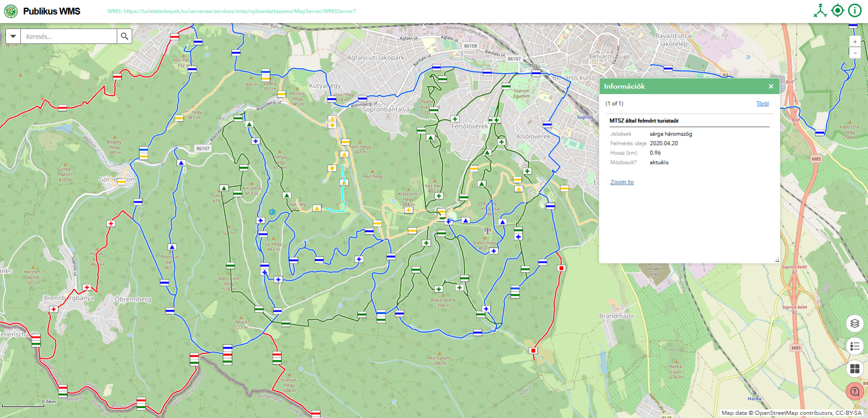Open the info circle icon in header
This screenshot has width=868, height=418.
coord(855,10)
